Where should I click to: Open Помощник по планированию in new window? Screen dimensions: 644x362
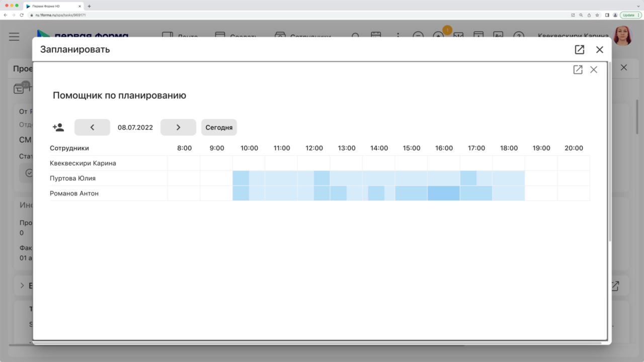pos(578,70)
